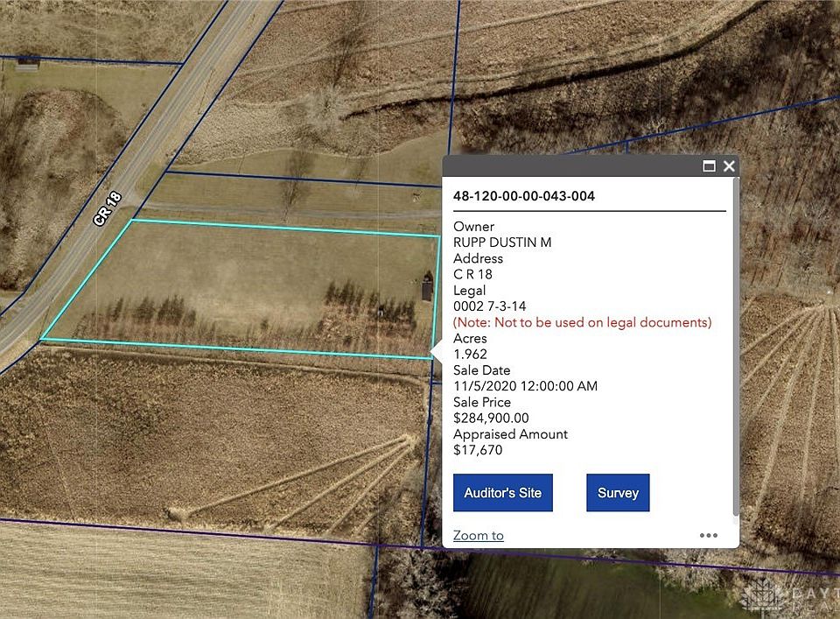Click the appraised amount $17,670 value

pos(478,450)
